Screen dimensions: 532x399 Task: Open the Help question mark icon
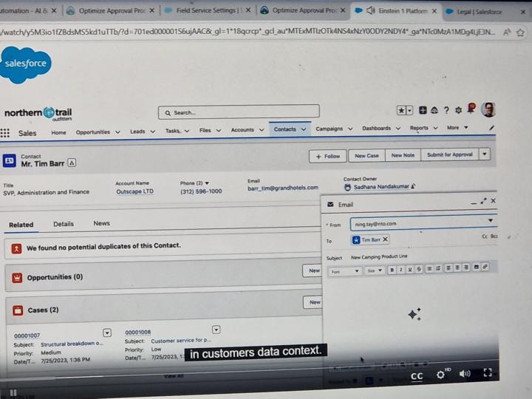(x=446, y=111)
